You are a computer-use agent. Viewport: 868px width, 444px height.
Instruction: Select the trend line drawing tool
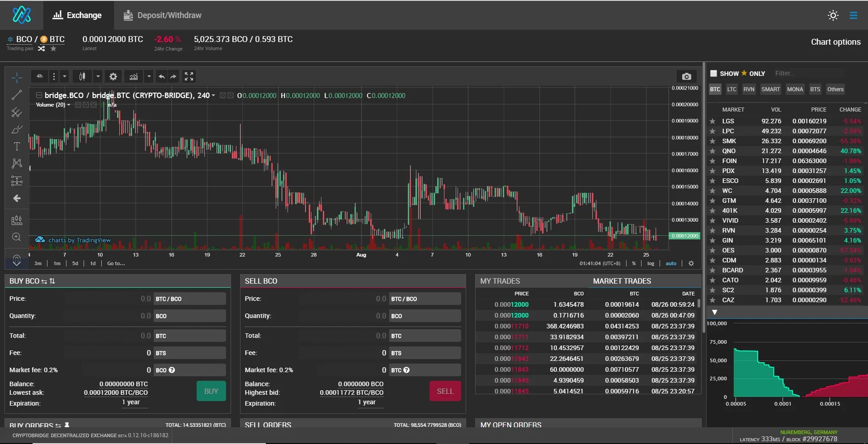pyautogui.click(x=17, y=95)
